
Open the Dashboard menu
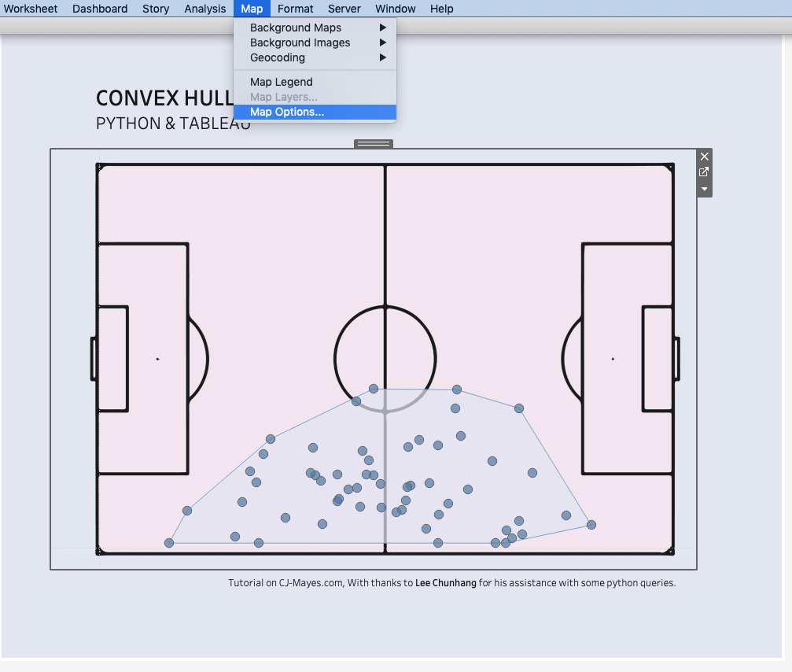[100, 9]
